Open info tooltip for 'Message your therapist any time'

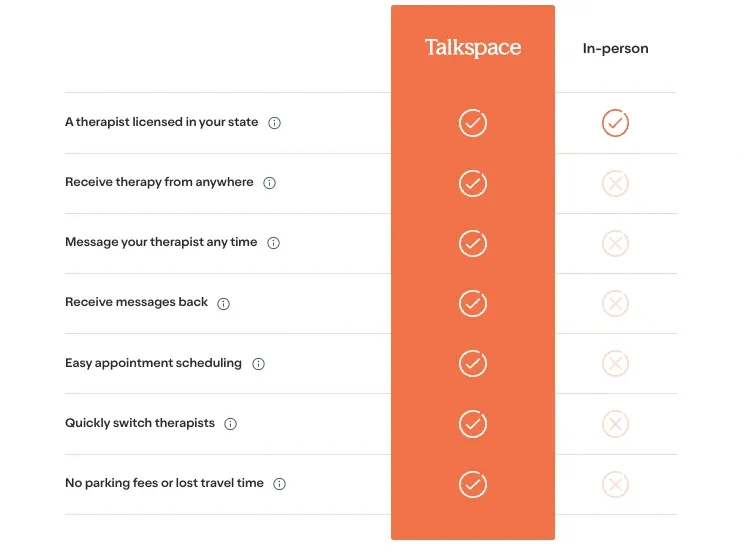[x=273, y=243]
